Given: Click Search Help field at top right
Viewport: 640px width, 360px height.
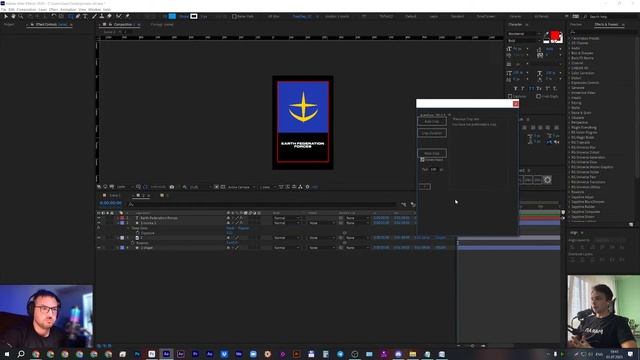Looking at the screenshot, I should pyautogui.click(x=609, y=17).
